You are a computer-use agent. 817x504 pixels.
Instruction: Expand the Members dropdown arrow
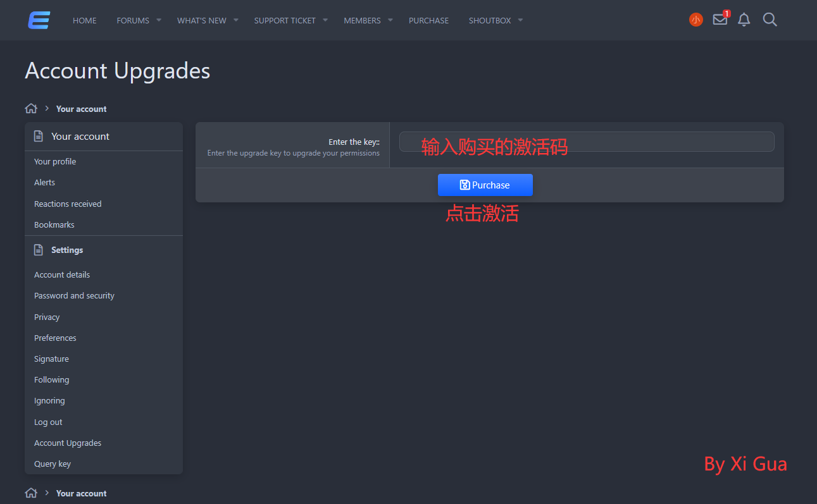click(x=390, y=20)
